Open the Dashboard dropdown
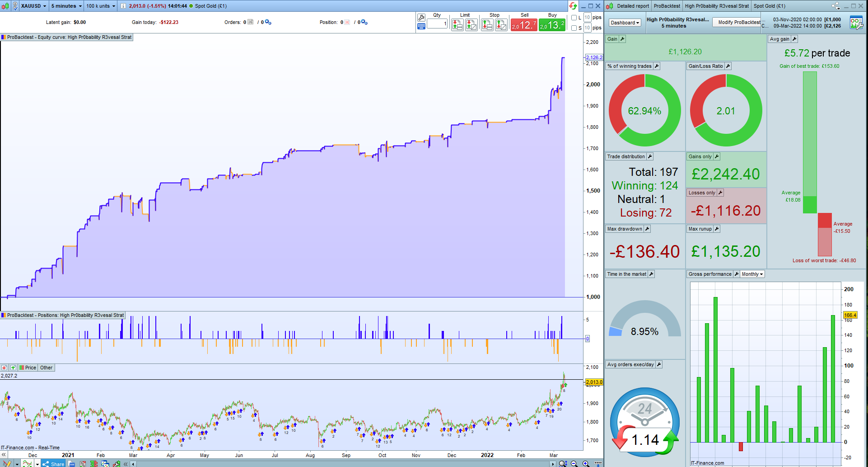868x467 pixels. point(625,23)
